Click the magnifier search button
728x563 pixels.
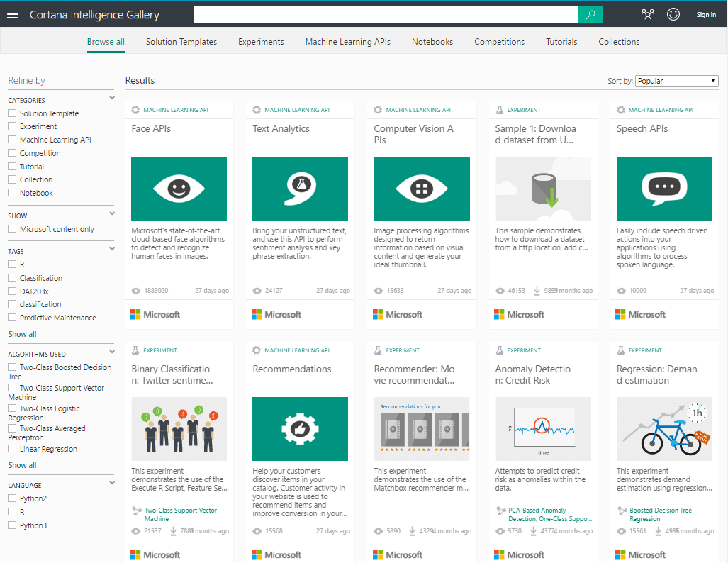click(x=590, y=14)
